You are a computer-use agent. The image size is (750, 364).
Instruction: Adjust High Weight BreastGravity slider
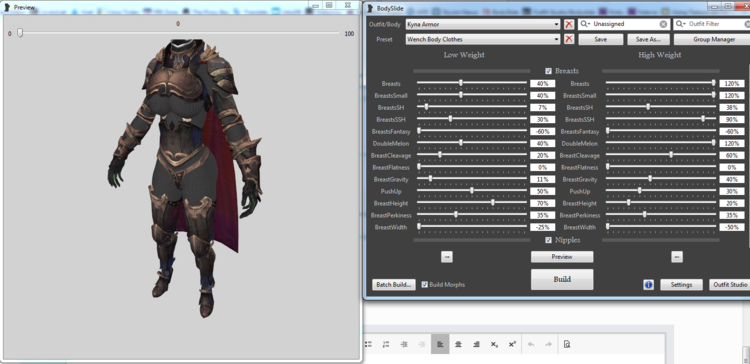[x=650, y=178]
